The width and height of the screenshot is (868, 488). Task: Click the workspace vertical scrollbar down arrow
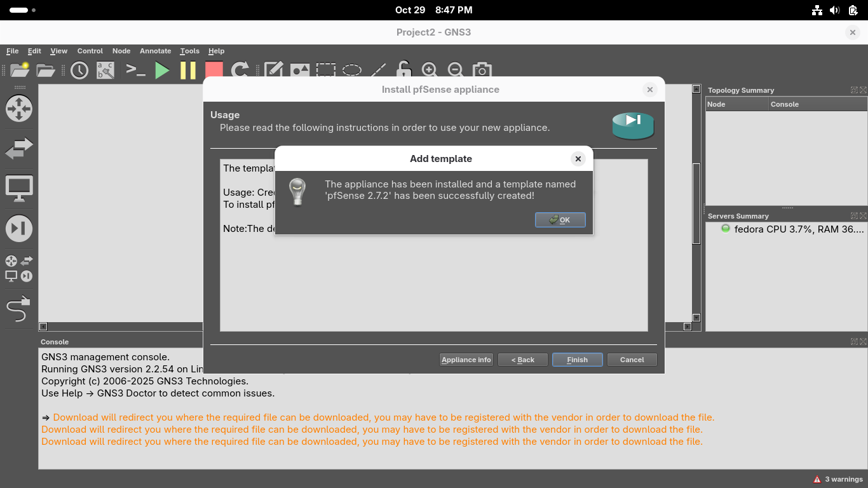696,318
